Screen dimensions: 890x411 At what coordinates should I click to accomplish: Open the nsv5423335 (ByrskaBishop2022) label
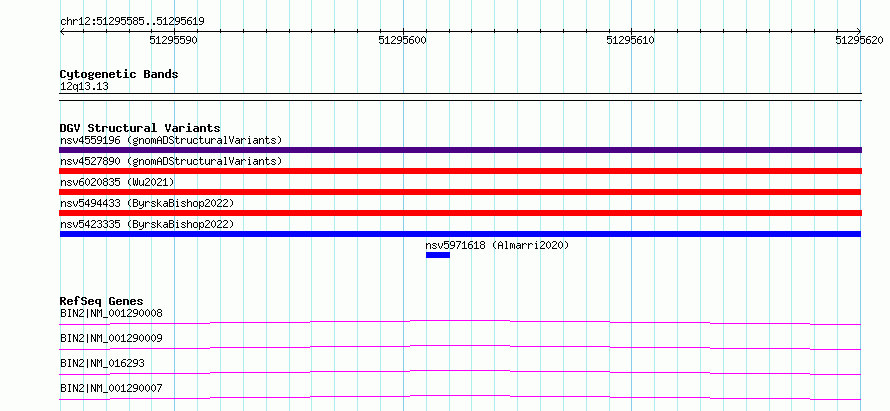147,224
